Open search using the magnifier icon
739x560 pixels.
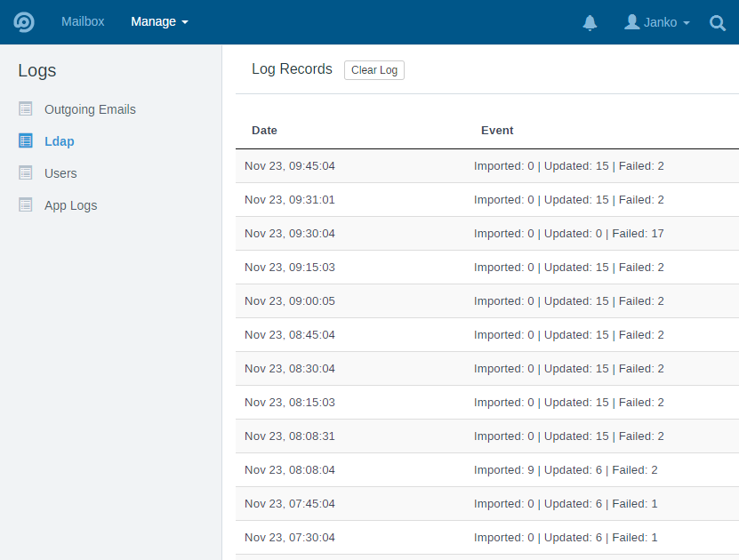718,23
